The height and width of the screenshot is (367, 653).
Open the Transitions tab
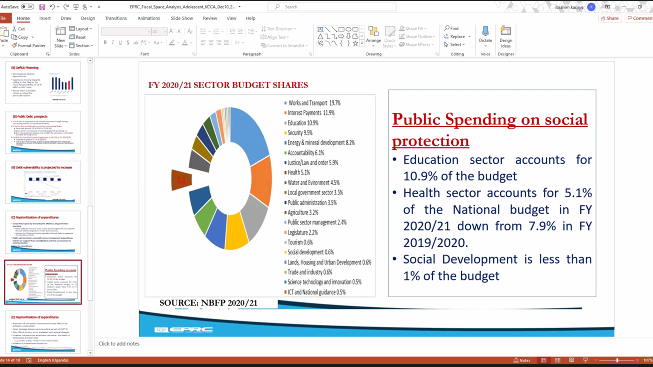(x=116, y=18)
